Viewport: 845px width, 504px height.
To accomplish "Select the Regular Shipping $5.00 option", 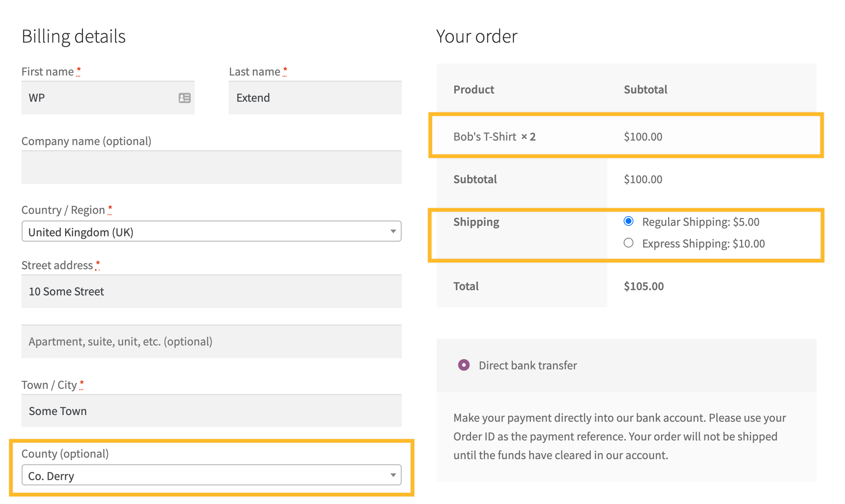I will click(x=629, y=221).
